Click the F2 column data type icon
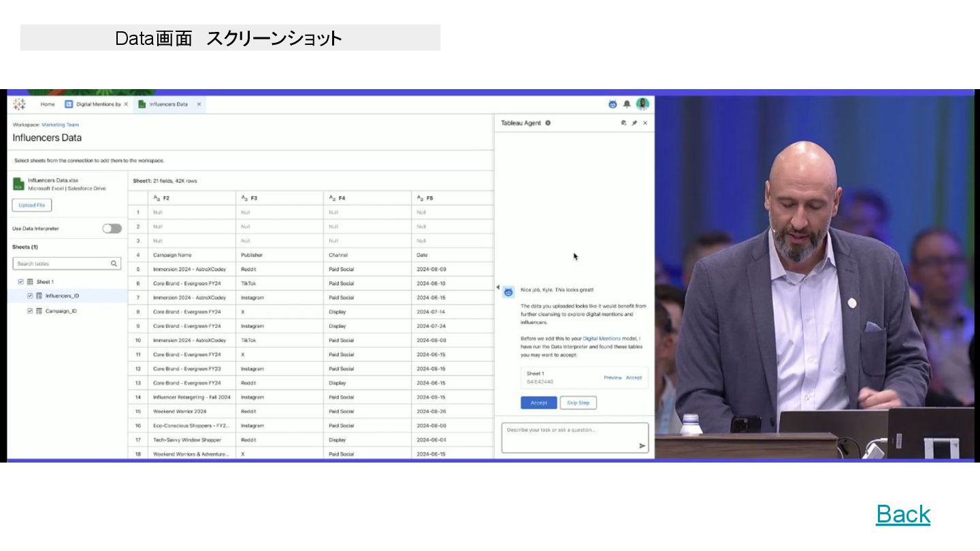 (x=157, y=199)
